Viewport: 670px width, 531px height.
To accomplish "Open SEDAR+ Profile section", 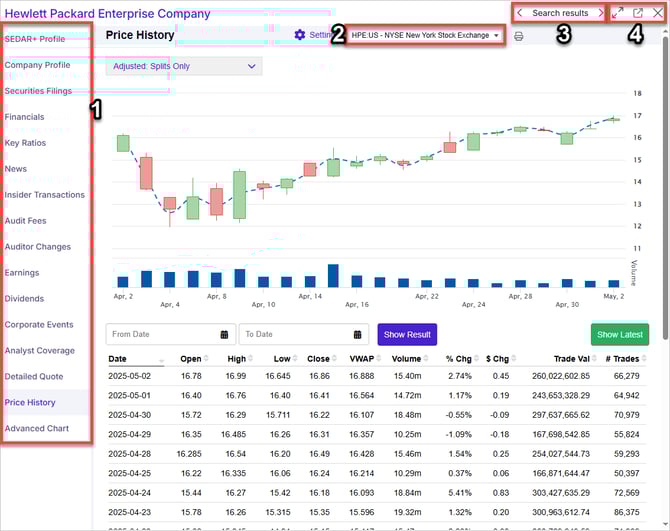I will [x=35, y=39].
